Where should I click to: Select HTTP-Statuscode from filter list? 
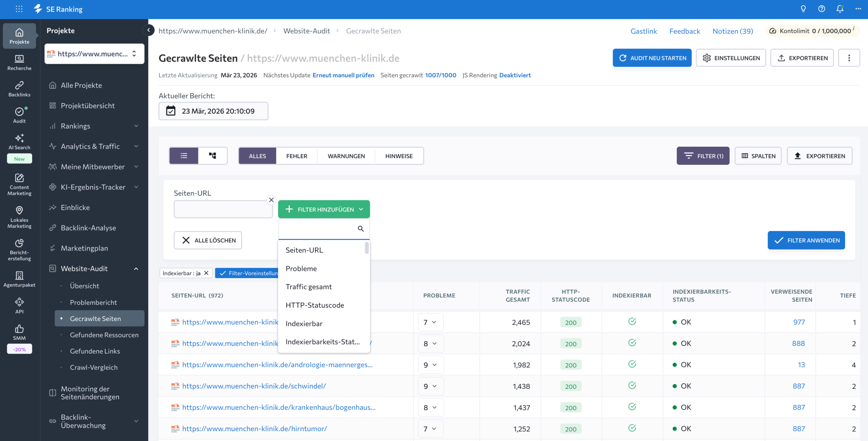coord(315,305)
